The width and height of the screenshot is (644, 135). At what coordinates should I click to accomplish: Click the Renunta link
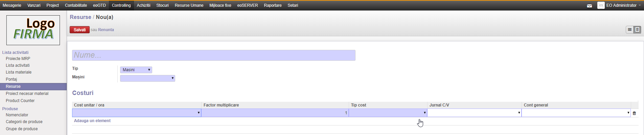coord(106,30)
